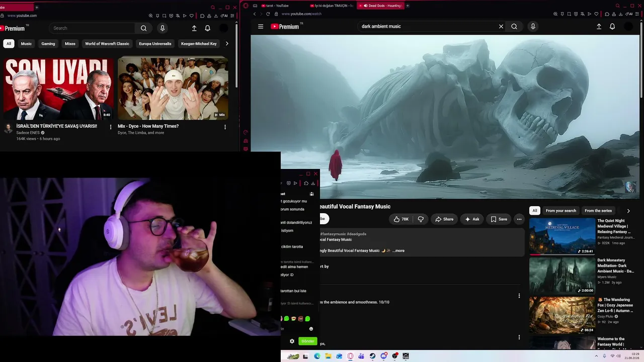
Task: Open the 'Dead Gods - Haunting' browser tab
Action: pyautogui.click(x=381, y=6)
